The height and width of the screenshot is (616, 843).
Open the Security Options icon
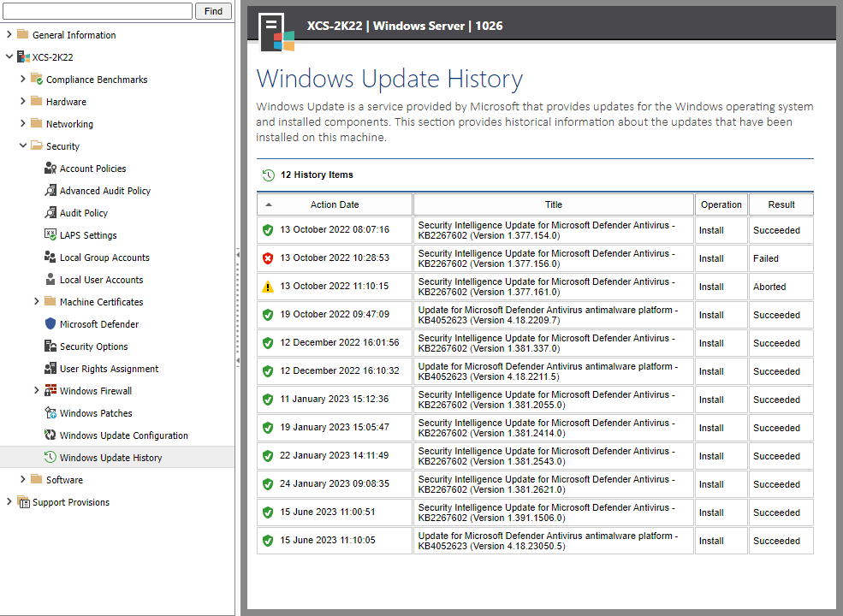coord(50,346)
